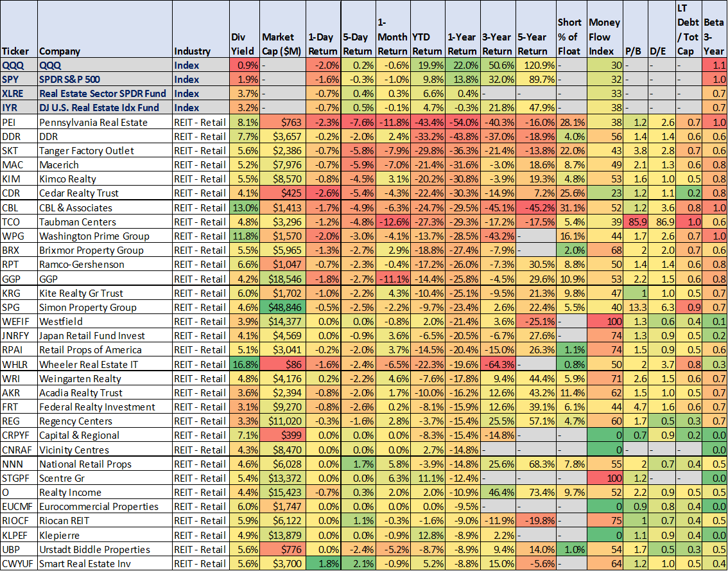Select 'Japan Retail Fund Invest' cell
Image resolution: width=728 pixels, height=571 pixels.
[105, 336]
